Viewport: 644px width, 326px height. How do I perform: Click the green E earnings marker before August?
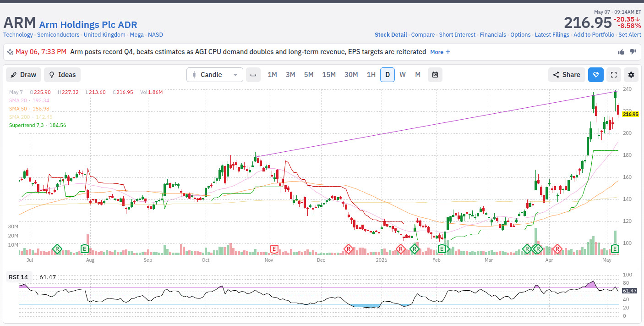(85, 249)
